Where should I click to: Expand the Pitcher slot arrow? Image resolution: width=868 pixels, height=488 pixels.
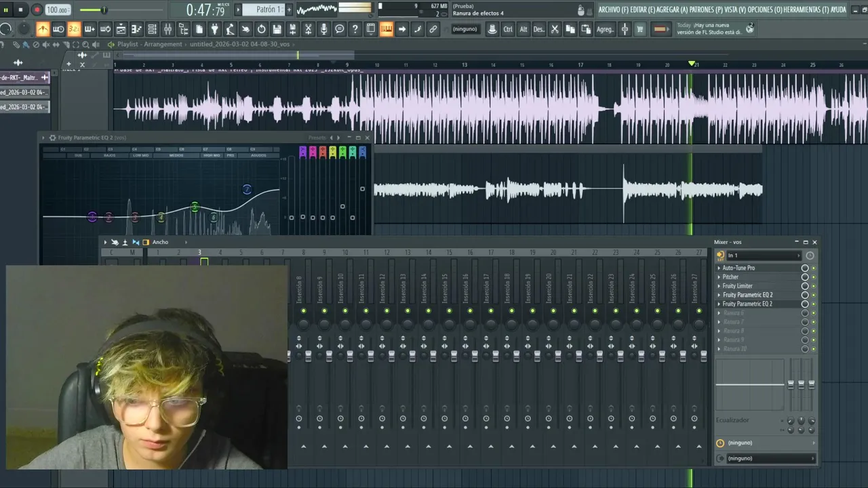coord(719,277)
